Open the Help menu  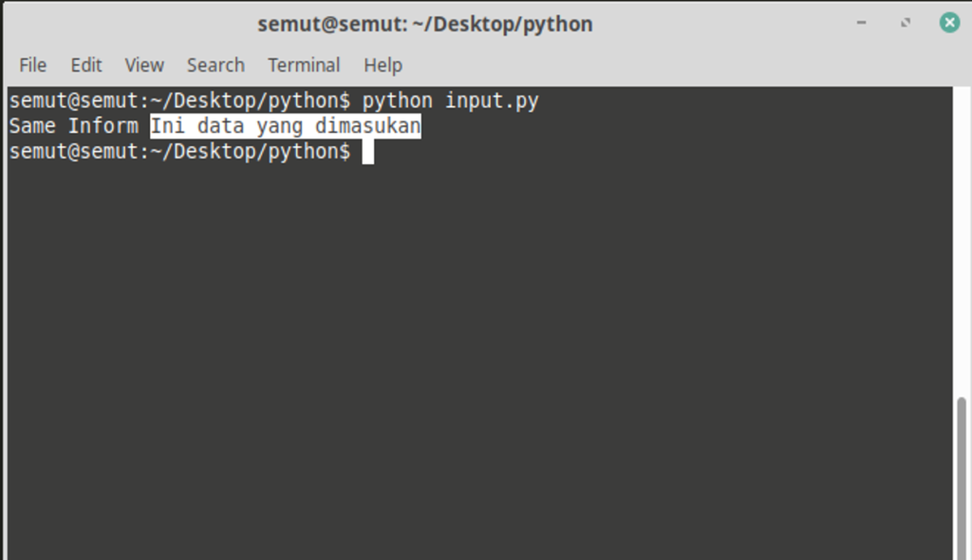click(x=382, y=65)
